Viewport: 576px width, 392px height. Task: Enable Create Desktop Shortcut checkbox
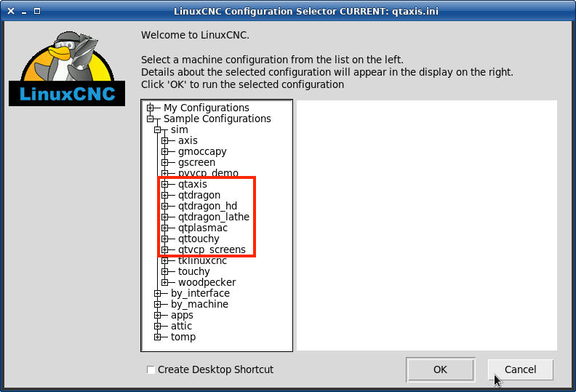(x=151, y=369)
